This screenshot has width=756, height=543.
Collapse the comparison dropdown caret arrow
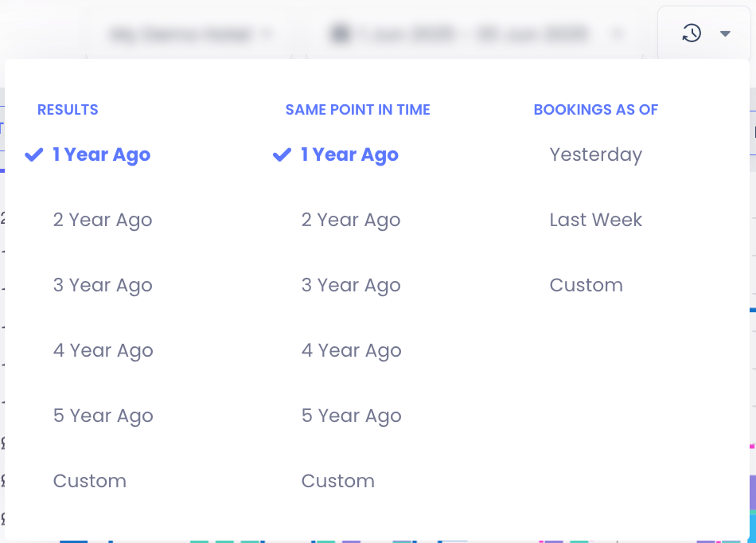click(x=725, y=33)
